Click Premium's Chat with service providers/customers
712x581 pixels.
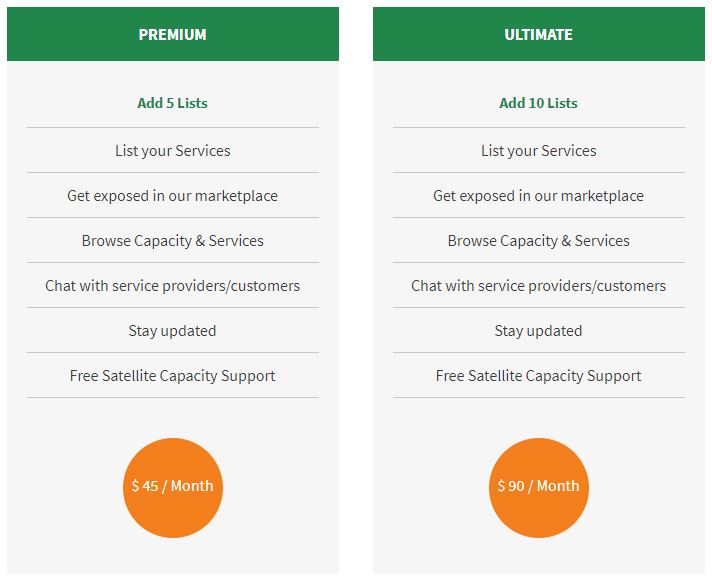173,286
